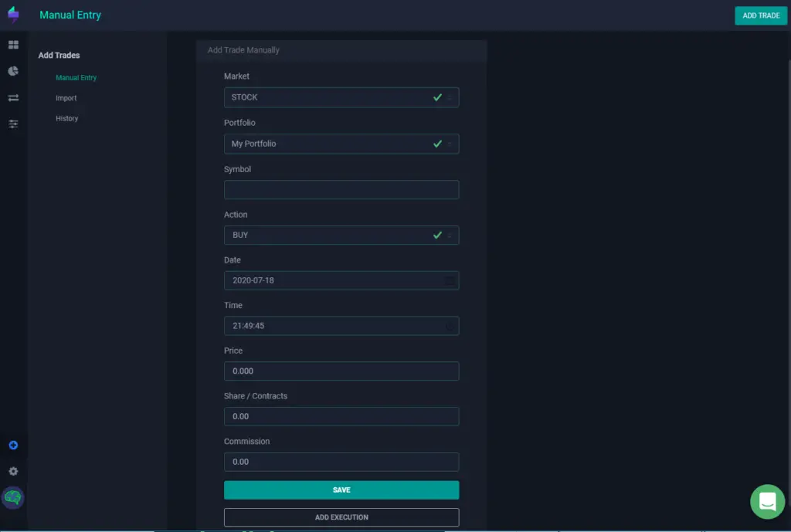Open the calendar picker in Date field
This screenshot has width=791, height=532.
coord(449,280)
